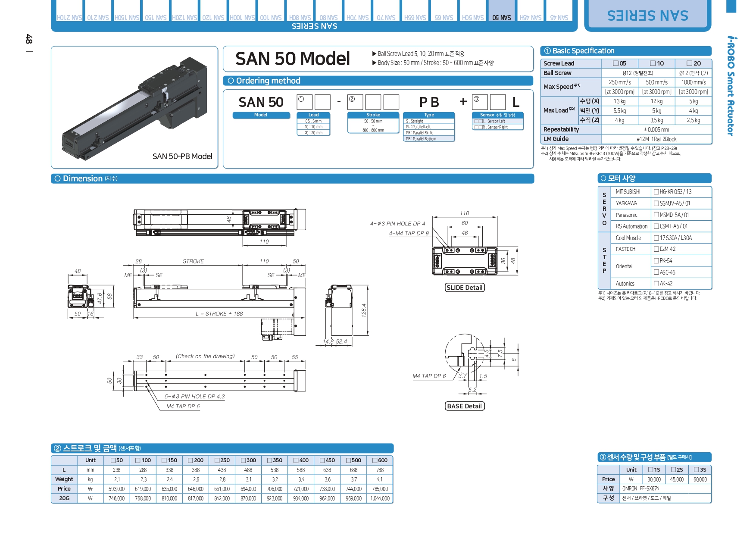Select the SGMJV-A5/01 Yaskawa motor checkbox
The image size is (756, 535).
656,203
